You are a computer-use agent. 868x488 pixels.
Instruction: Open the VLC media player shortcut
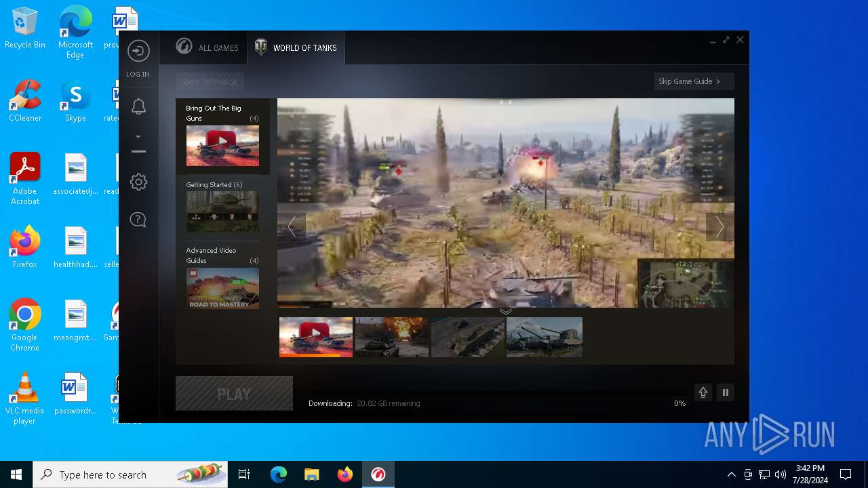click(x=25, y=399)
